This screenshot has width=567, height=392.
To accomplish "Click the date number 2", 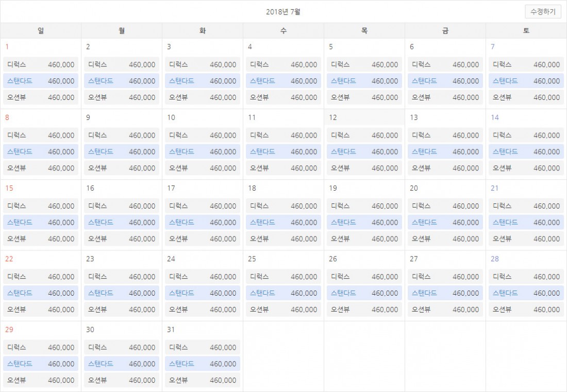I will coord(88,46).
